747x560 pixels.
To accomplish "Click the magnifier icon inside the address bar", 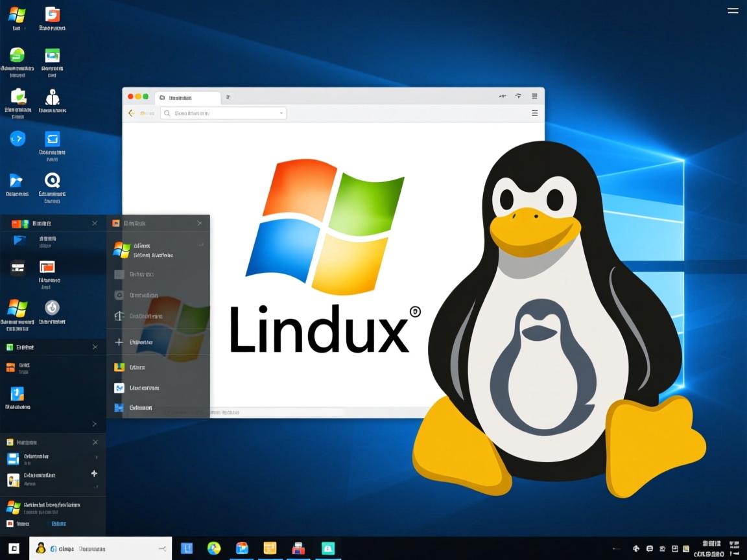I will [x=167, y=113].
